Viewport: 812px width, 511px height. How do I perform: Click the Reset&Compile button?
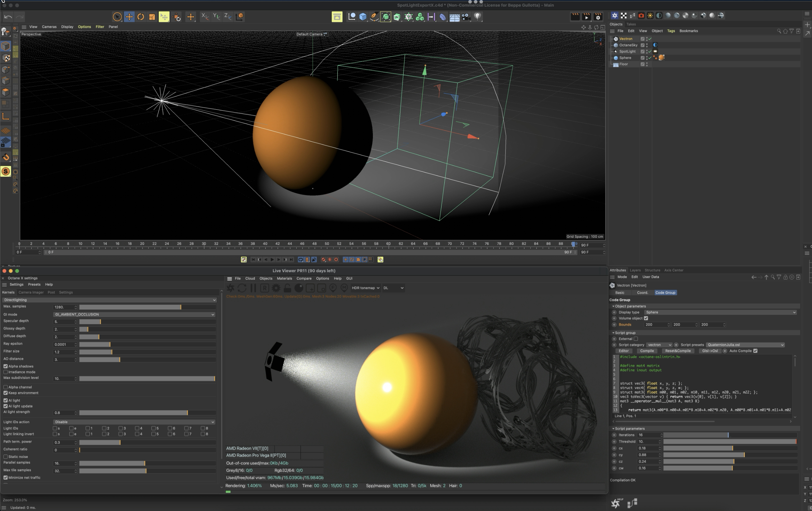[678, 351]
